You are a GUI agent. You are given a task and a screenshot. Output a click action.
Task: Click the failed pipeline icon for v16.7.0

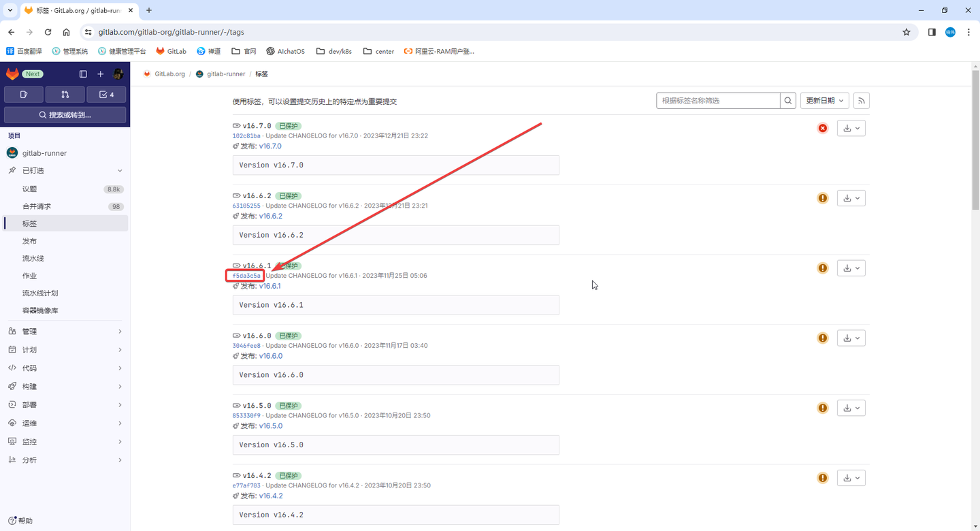(x=822, y=127)
